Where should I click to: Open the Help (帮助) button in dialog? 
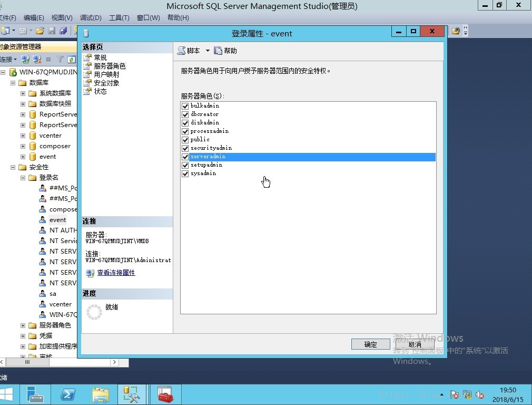[x=225, y=51]
